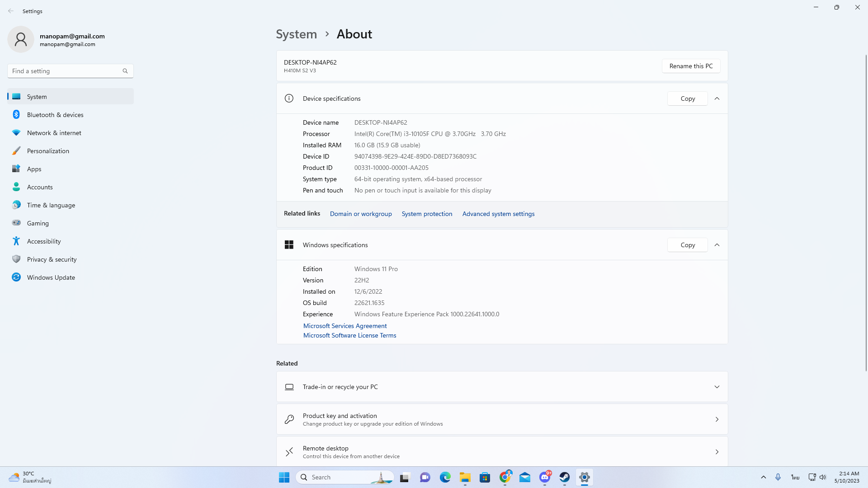This screenshot has height=488, width=868.
Task: Open Mail app from taskbar
Action: pyautogui.click(x=524, y=477)
